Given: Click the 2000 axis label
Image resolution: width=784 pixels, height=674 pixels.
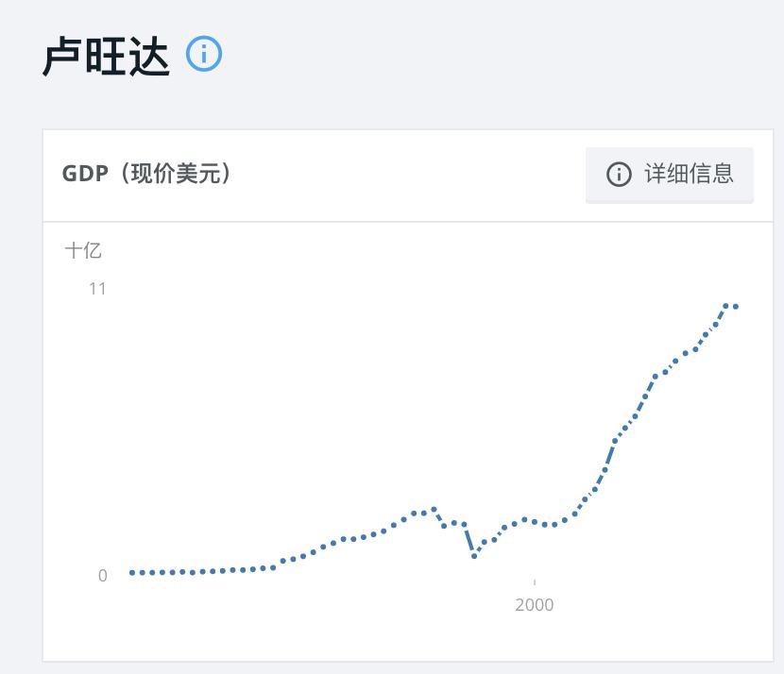Looking at the screenshot, I should (x=536, y=604).
